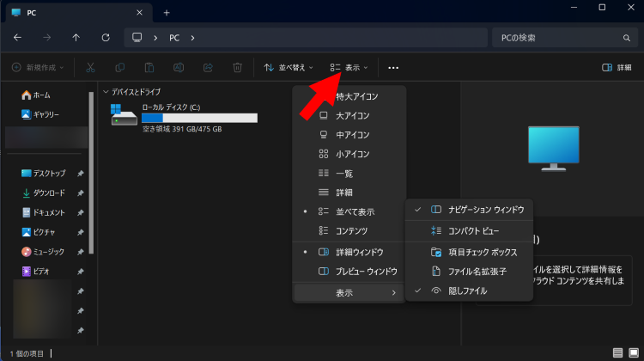The height and width of the screenshot is (361, 644).
Task: Unpin デスクトップ via its pin icon
Action: click(x=81, y=174)
